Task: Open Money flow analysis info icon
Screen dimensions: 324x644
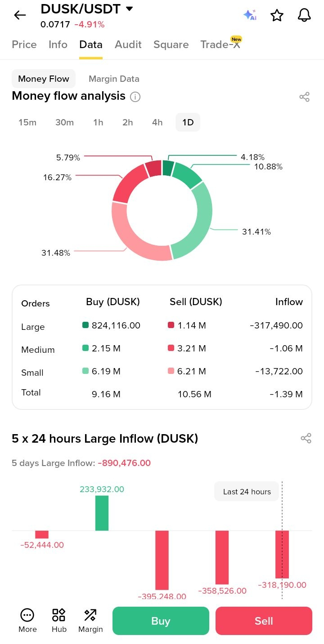Action: (135, 97)
